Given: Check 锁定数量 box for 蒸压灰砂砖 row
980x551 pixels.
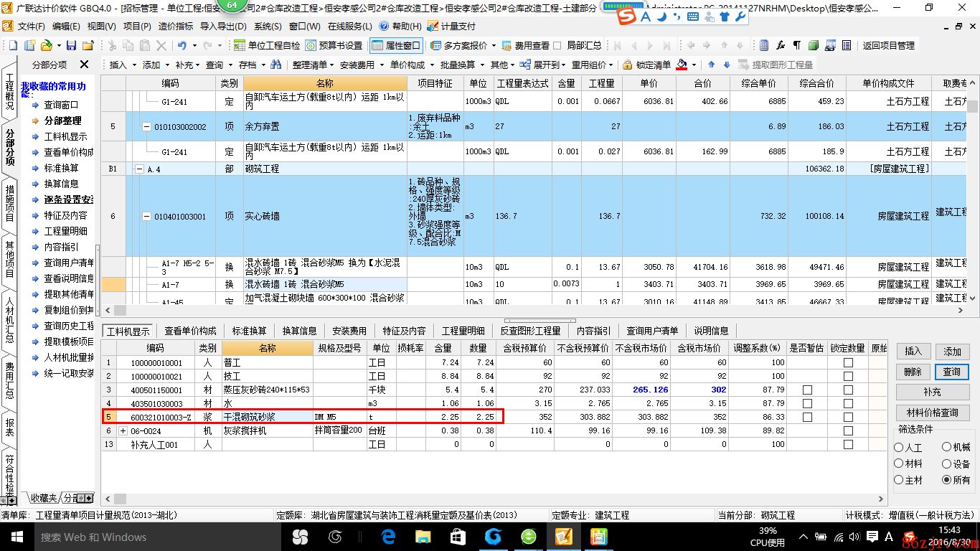Looking at the screenshot, I should click(x=848, y=390).
